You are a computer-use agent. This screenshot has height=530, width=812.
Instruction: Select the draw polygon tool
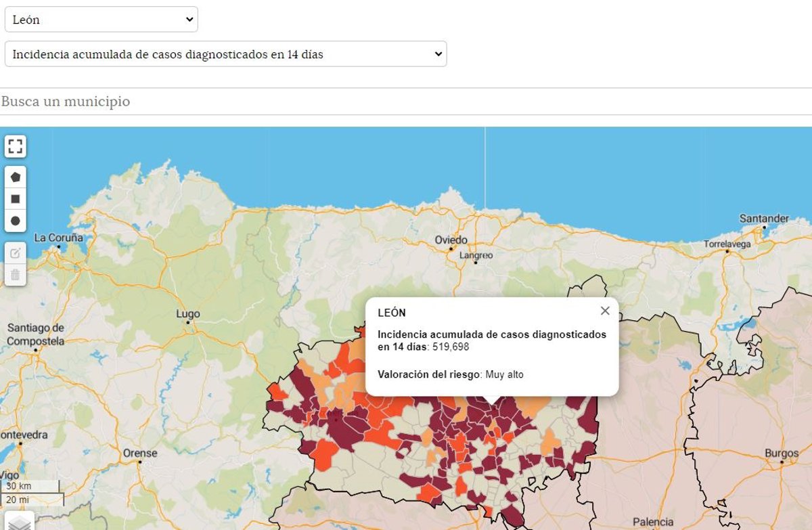coord(16,177)
